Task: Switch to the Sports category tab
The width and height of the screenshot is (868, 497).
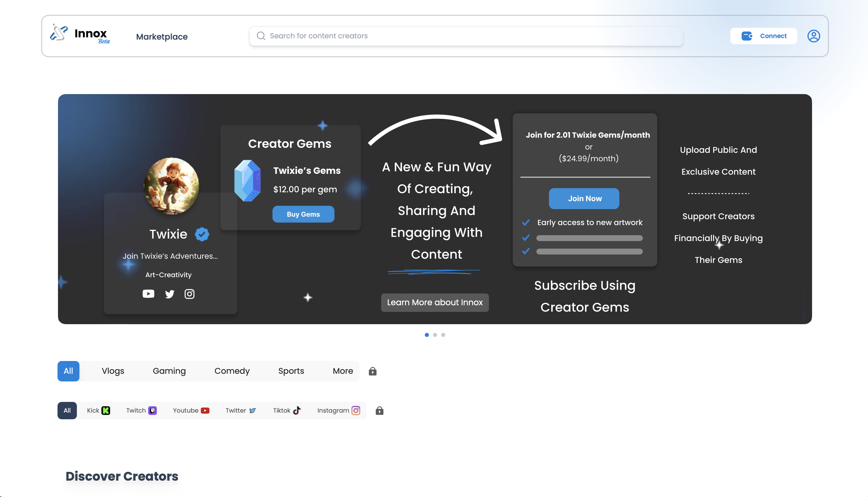Action: click(x=291, y=371)
